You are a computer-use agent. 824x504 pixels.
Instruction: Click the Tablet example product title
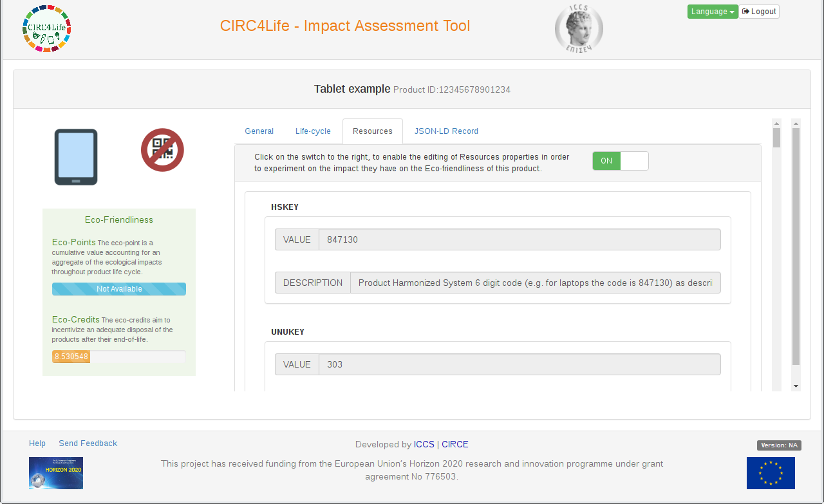click(x=352, y=89)
